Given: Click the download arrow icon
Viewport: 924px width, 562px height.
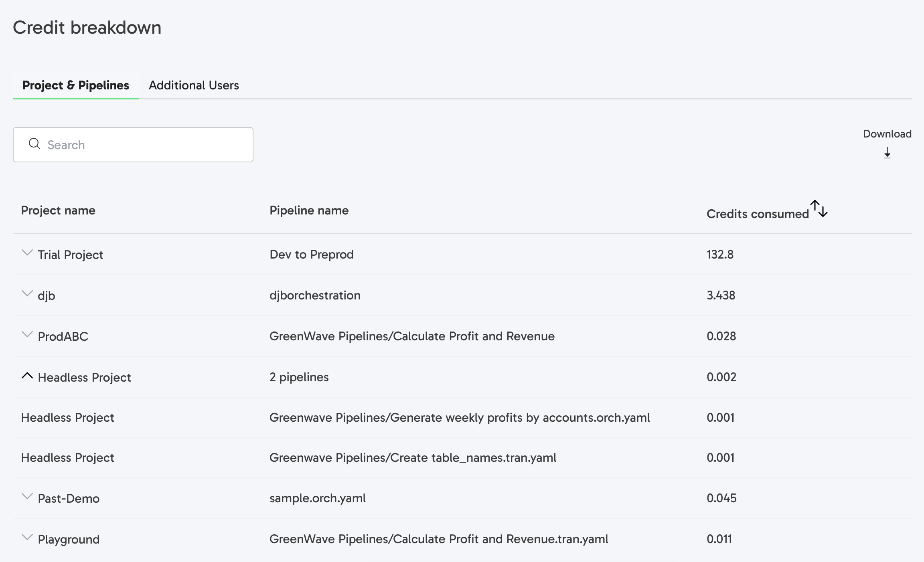Looking at the screenshot, I should [x=887, y=153].
